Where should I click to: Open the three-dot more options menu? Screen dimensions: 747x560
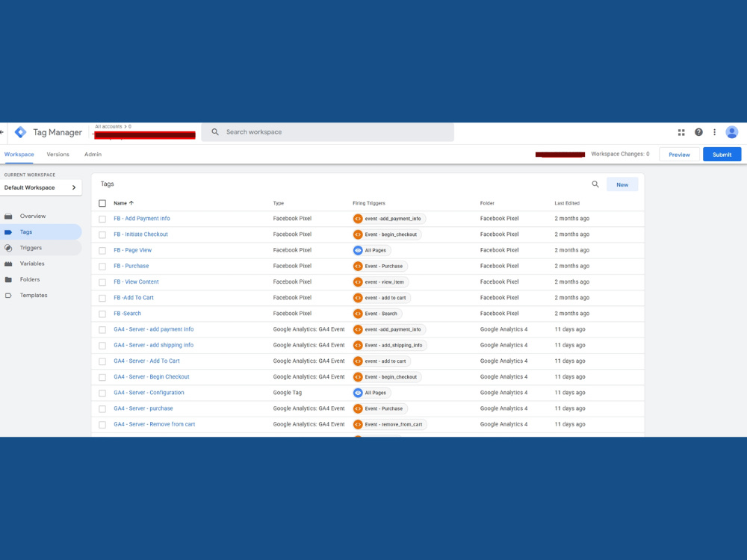(x=714, y=132)
